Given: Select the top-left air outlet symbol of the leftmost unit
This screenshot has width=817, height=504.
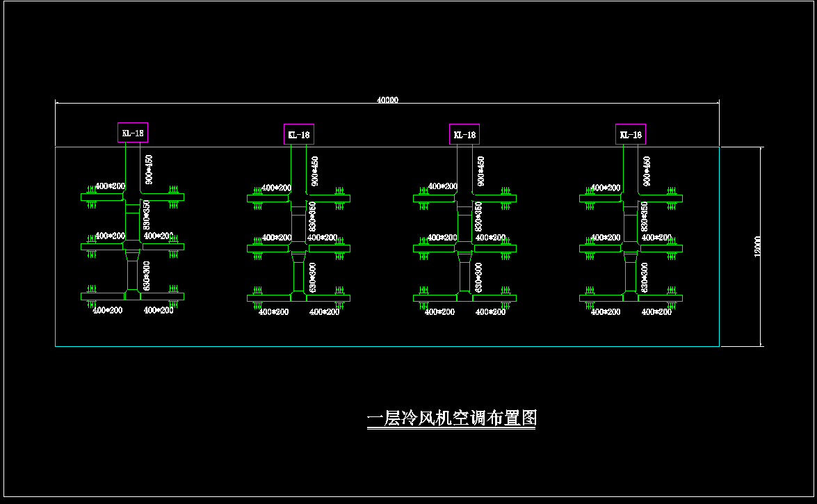Looking at the screenshot, I should click(x=92, y=189).
